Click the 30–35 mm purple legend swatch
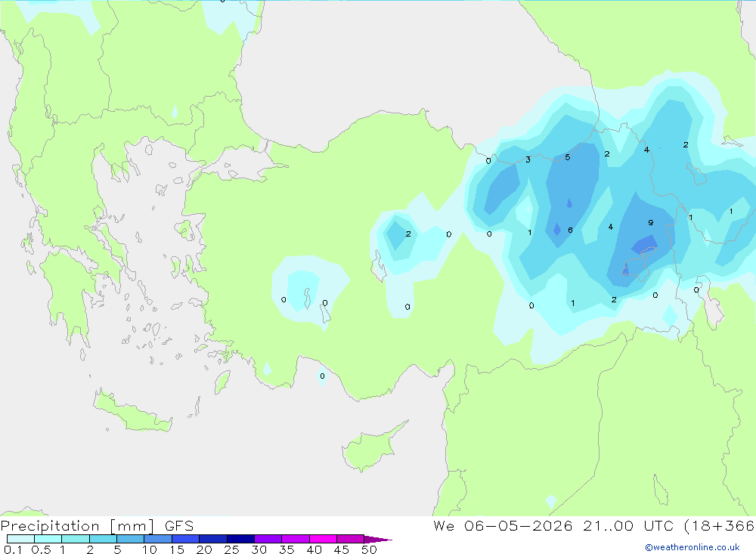Image resolution: width=756 pixels, height=554 pixels. tap(268, 539)
